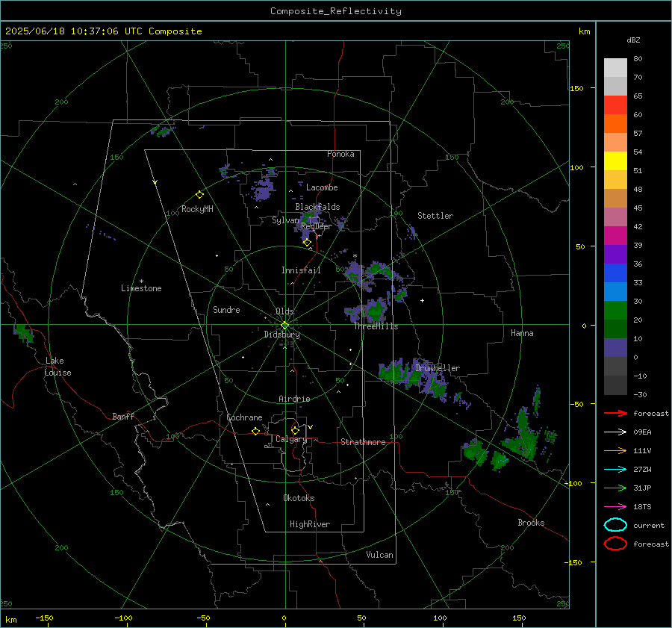The height and width of the screenshot is (628, 672).
Task: Pick the light gray 70–80 dBZ swatch
Action: coord(615,67)
